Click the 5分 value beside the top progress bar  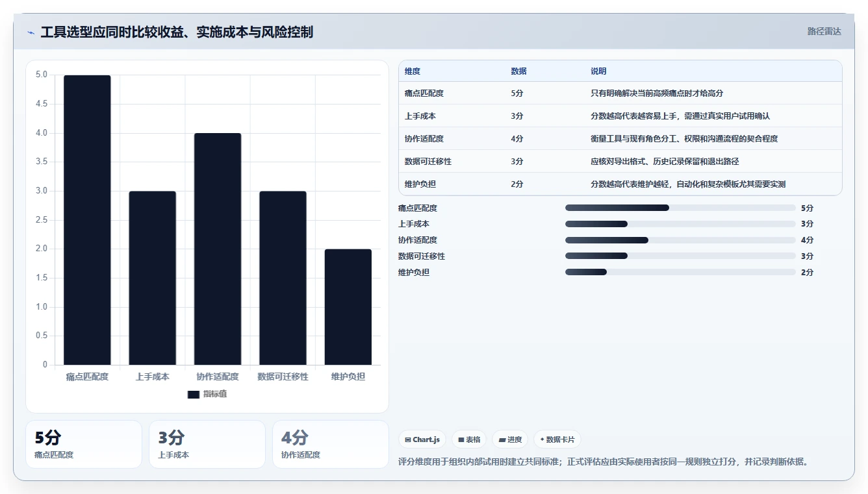coord(807,208)
